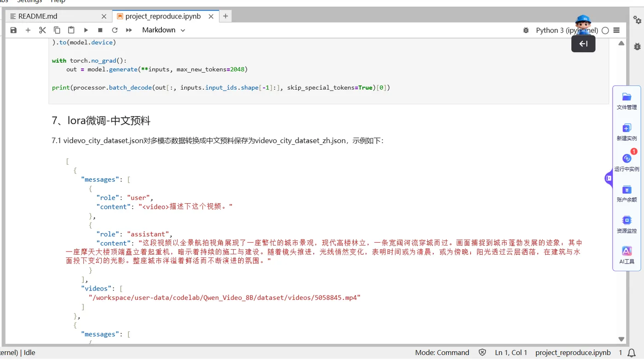
Task: Open 文件管理 file management
Action: tap(627, 101)
